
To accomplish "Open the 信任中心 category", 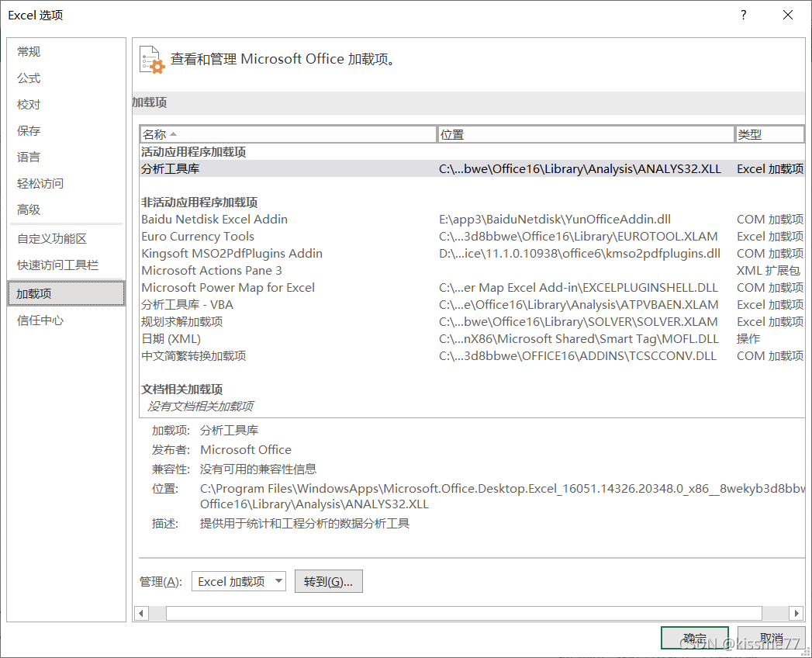I will tap(66, 320).
